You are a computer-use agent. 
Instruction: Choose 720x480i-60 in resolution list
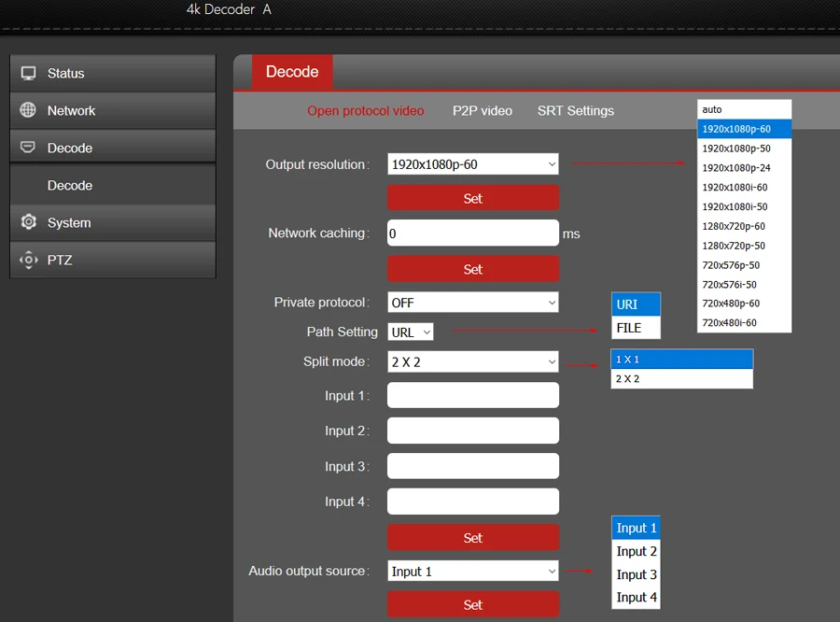click(744, 323)
